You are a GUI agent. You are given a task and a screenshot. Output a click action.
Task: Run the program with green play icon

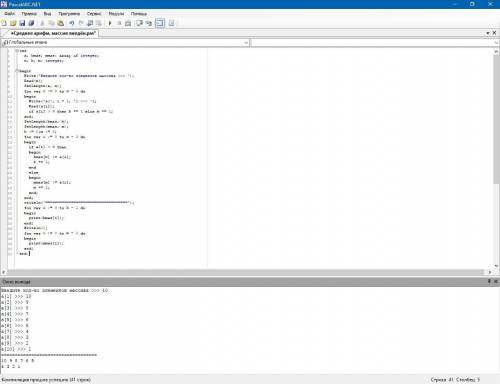pyautogui.click(x=110, y=23)
